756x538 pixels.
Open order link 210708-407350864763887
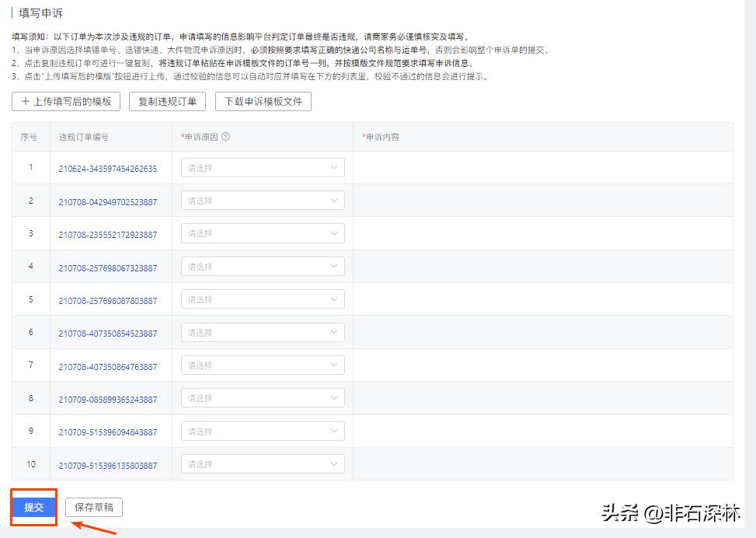click(108, 365)
